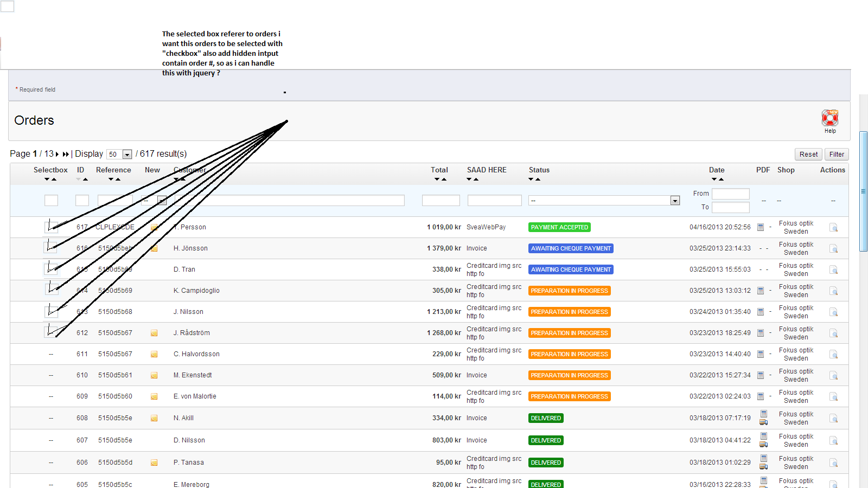Go to the next orders page arrow
868x488 pixels.
(x=57, y=155)
